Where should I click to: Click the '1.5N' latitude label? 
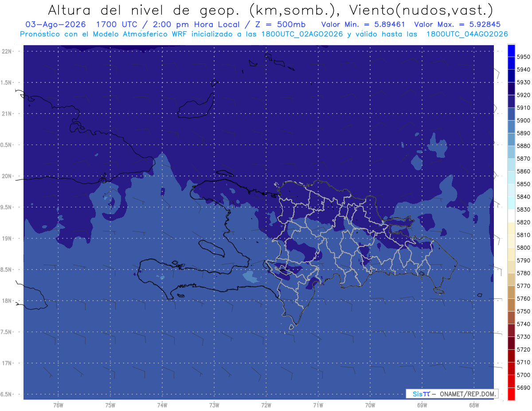pyautogui.click(x=7, y=82)
